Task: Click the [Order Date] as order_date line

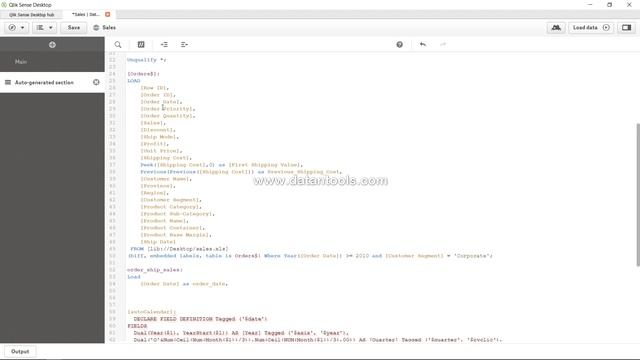Action: [x=184, y=284]
